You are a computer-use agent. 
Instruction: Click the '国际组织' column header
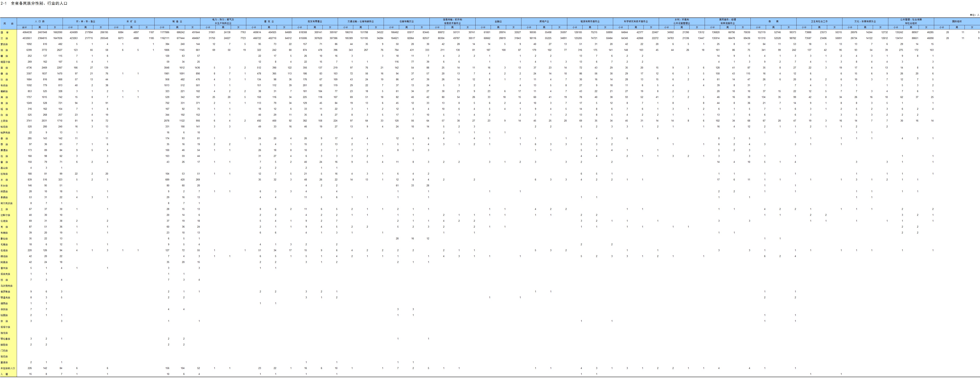pos(956,21)
